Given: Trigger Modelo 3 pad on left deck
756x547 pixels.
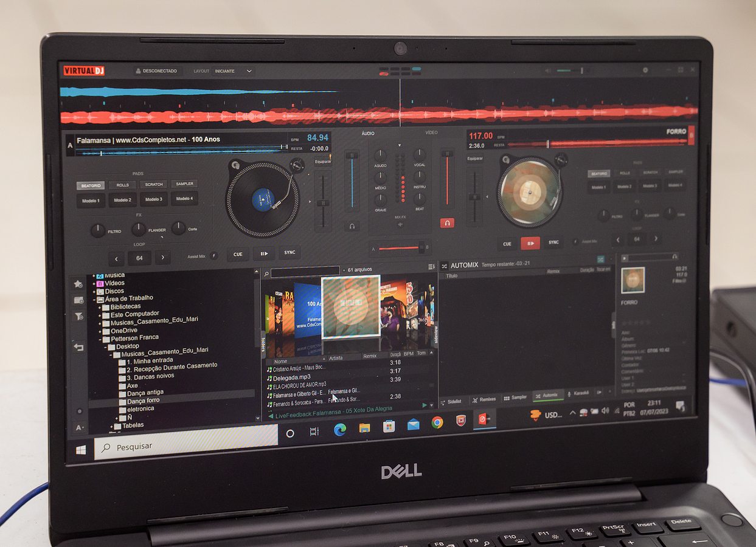Looking at the screenshot, I should coord(153,199).
